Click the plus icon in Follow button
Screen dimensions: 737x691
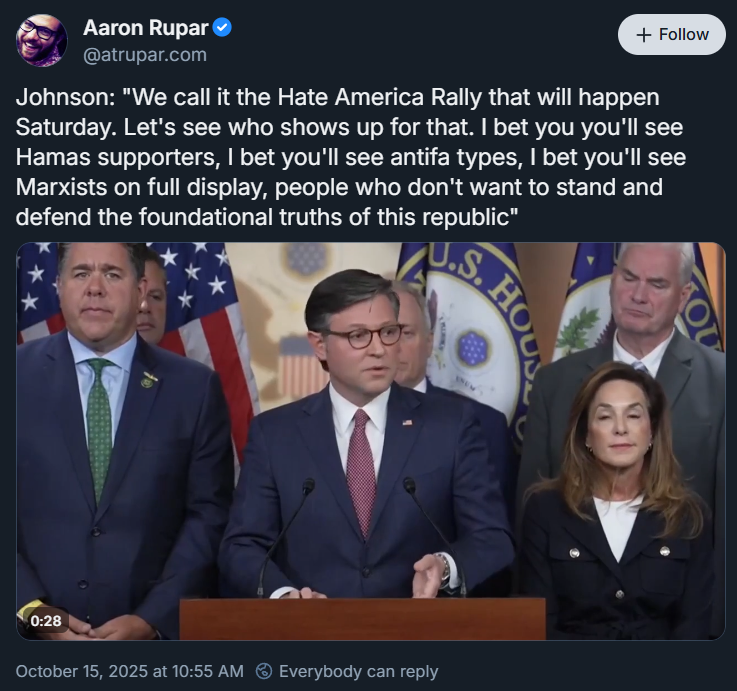(644, 34)
